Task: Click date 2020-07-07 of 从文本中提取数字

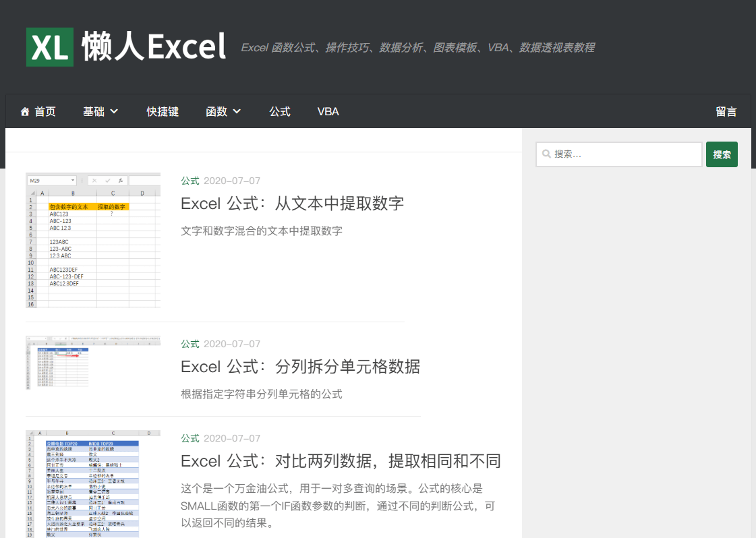Action: pos(232,181)
